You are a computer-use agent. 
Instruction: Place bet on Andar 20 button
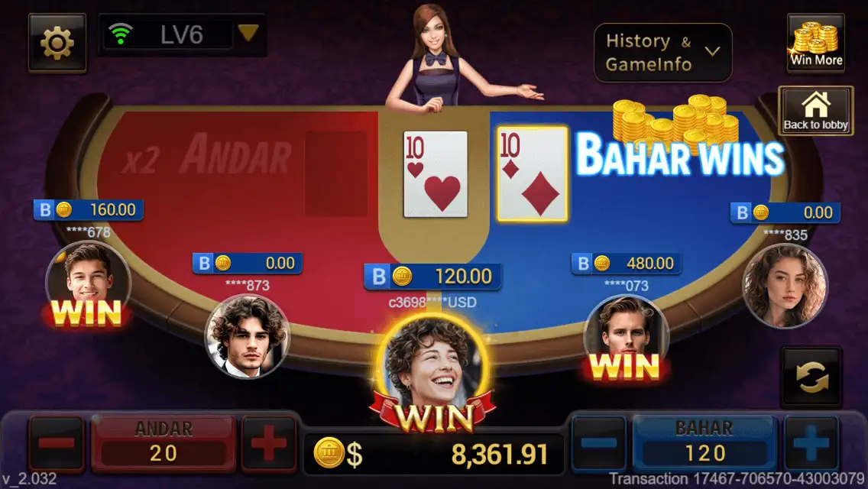[x=164, y=443]
